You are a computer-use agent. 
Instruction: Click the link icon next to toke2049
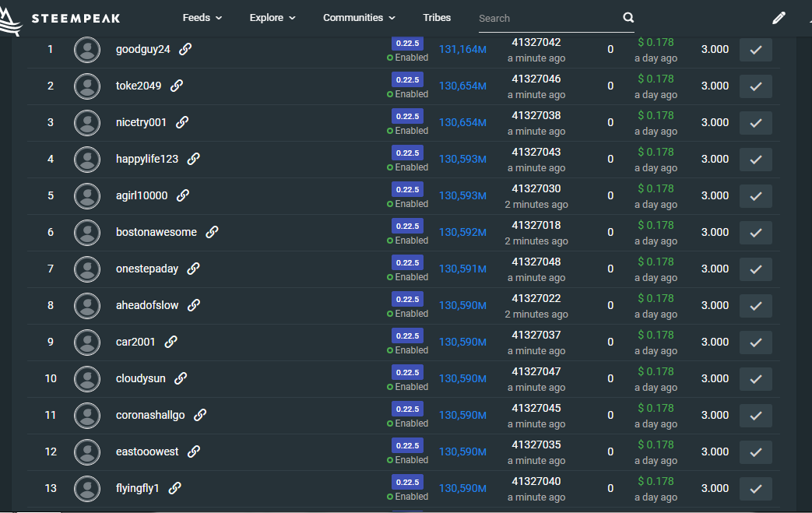[177, 86]
